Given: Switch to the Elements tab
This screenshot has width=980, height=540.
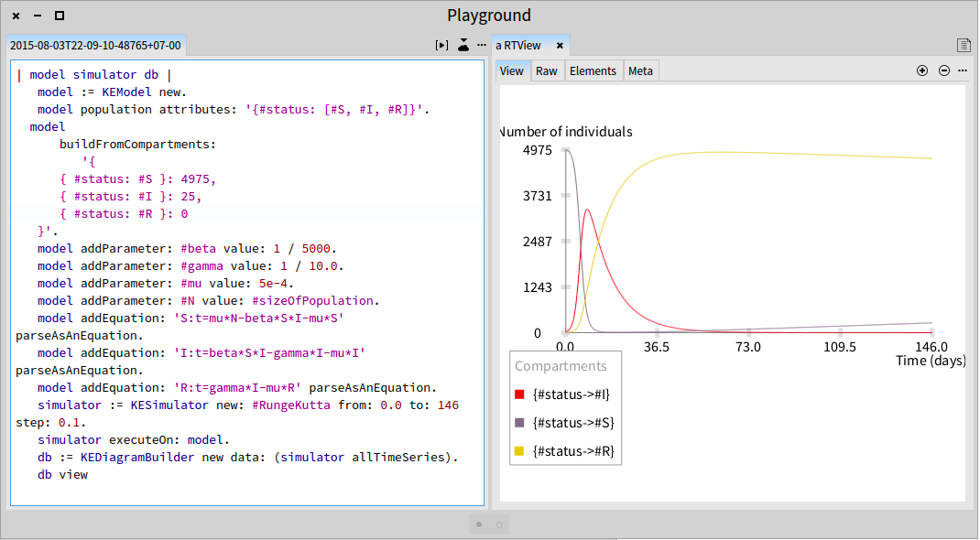Looking at the screenshot, I should point(593,71).
